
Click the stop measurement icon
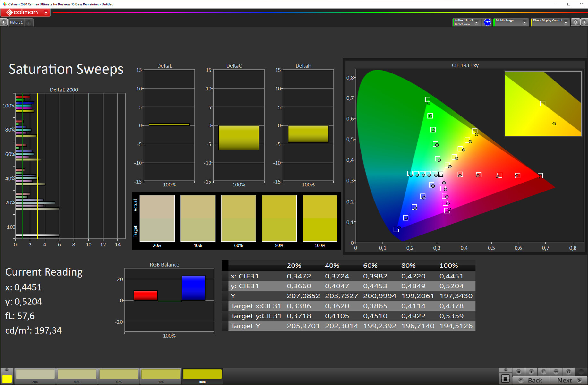pyautogui.click(x=519, y=372)
